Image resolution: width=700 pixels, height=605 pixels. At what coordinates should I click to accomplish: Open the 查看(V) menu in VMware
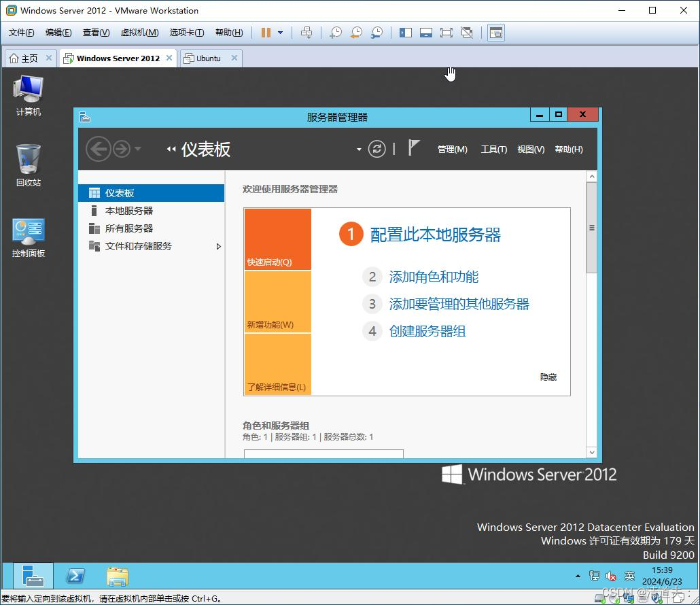tap(96, 33)
